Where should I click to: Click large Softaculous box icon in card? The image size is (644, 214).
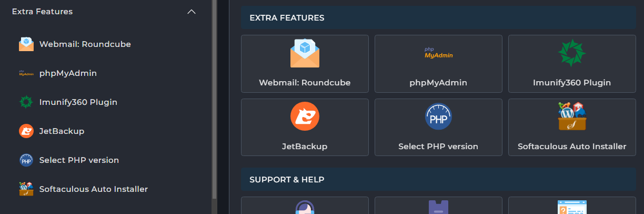click(572, 116)
